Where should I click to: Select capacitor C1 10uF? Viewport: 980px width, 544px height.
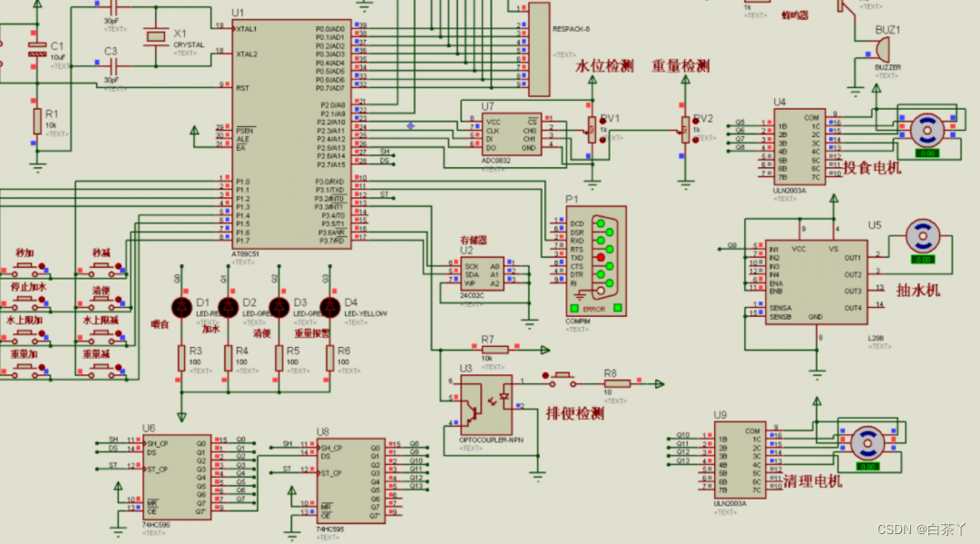(37, 50)
